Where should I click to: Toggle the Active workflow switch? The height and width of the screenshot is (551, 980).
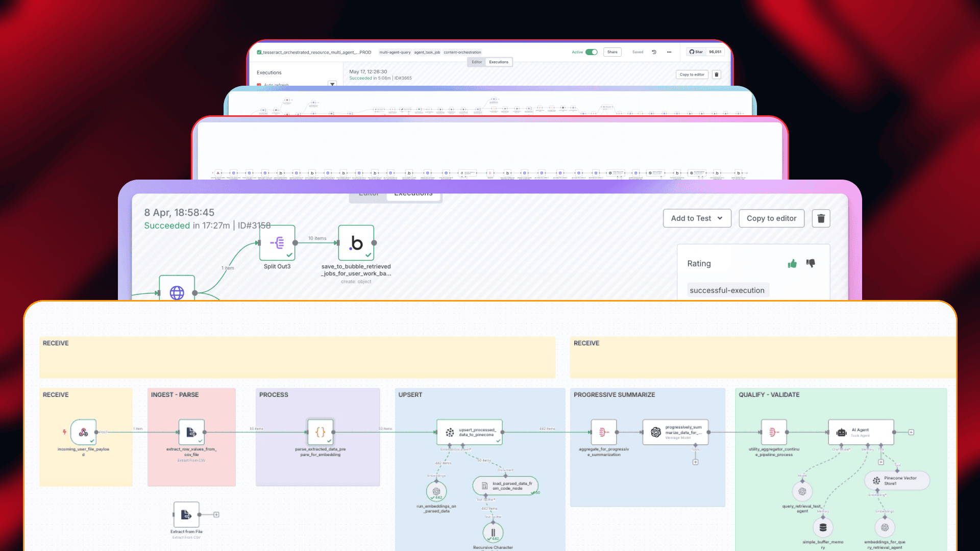592,52
